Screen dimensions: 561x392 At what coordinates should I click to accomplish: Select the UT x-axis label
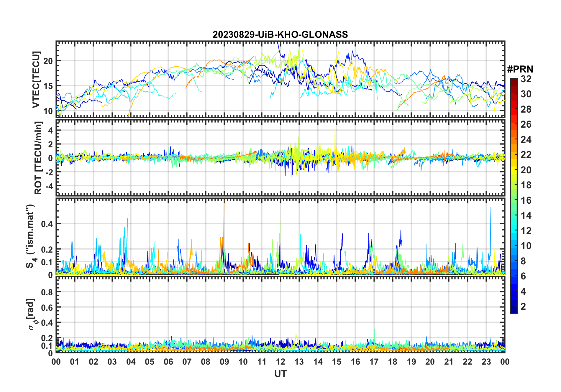pyautogui.click(x=280, y=374)
